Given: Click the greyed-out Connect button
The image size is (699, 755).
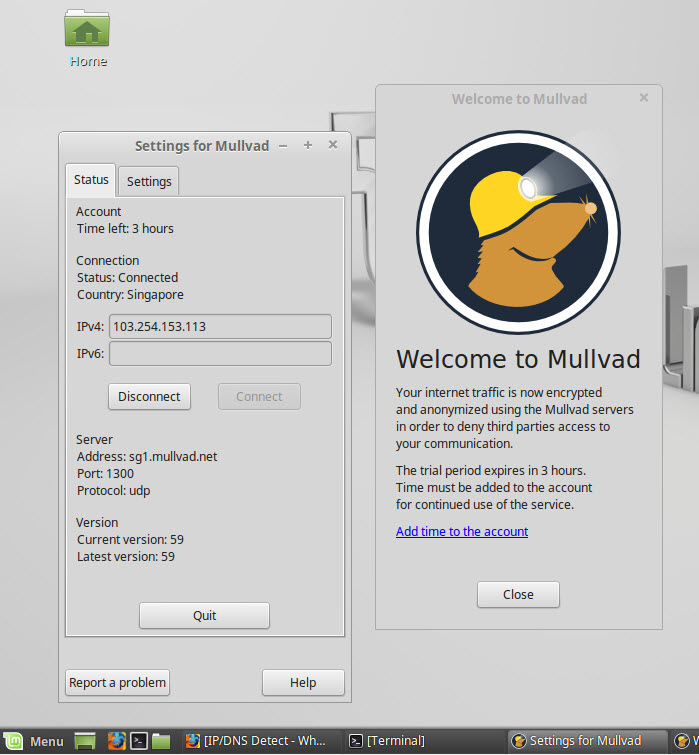Looking at the screenshot, I should pos(259,396).
